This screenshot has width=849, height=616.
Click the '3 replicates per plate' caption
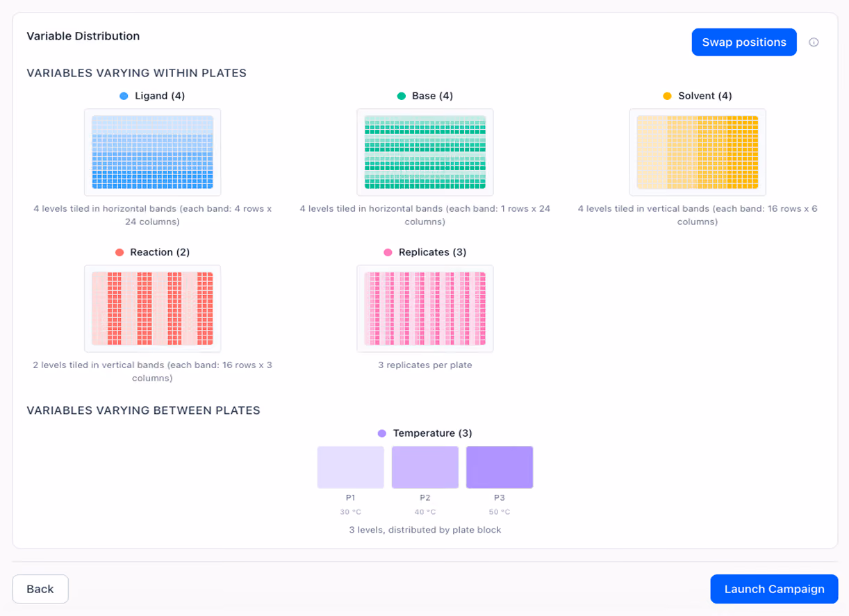pyautogui.click(x=425, y=365)
